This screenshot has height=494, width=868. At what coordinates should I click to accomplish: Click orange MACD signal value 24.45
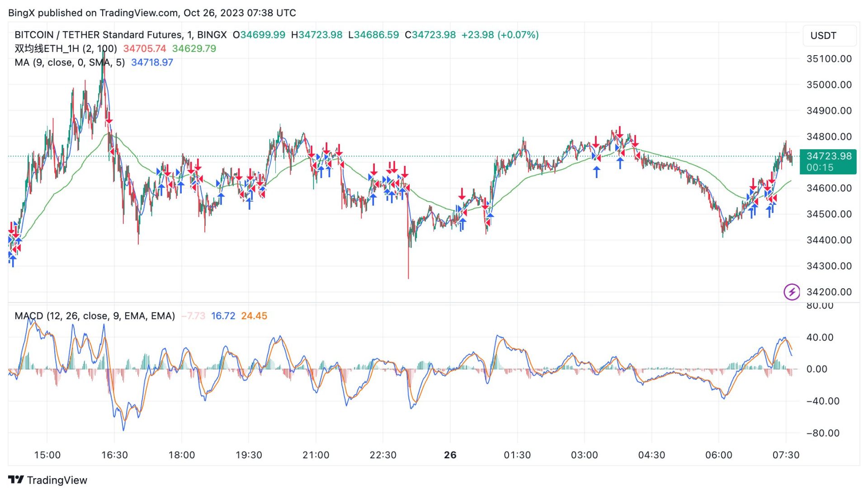pyautogui.click(x=254, y=315)
